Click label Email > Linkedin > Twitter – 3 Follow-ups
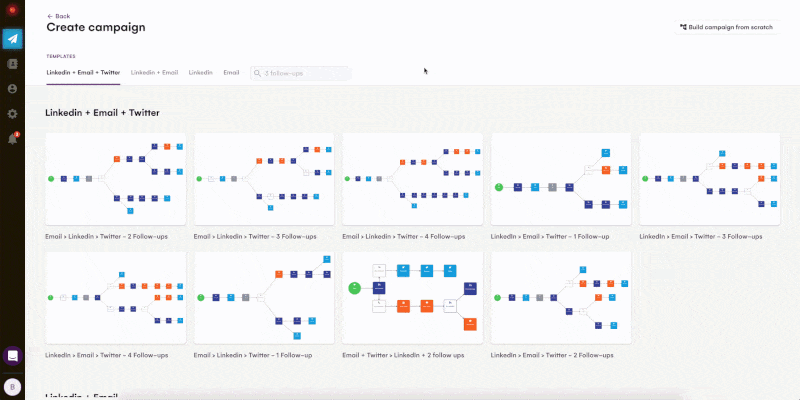This screenshot has width=800, height=400. tap(255, 237)
